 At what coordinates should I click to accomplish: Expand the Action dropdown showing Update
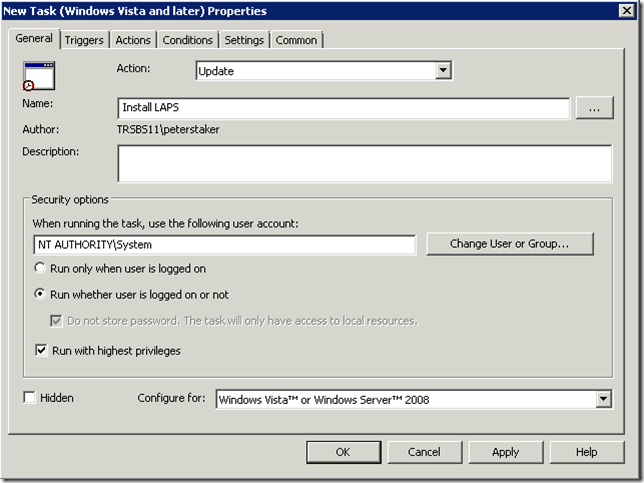[444, 71]
